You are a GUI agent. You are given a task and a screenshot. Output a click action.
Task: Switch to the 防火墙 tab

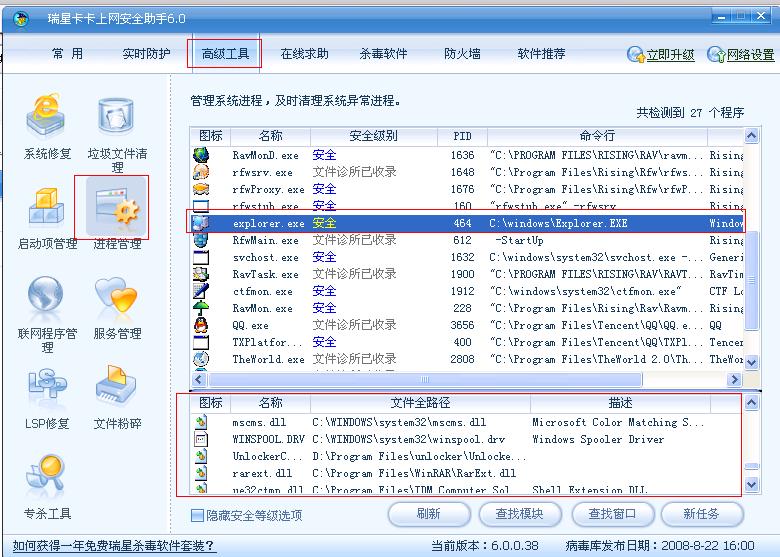pyautogui.click(x=462, y=54)
